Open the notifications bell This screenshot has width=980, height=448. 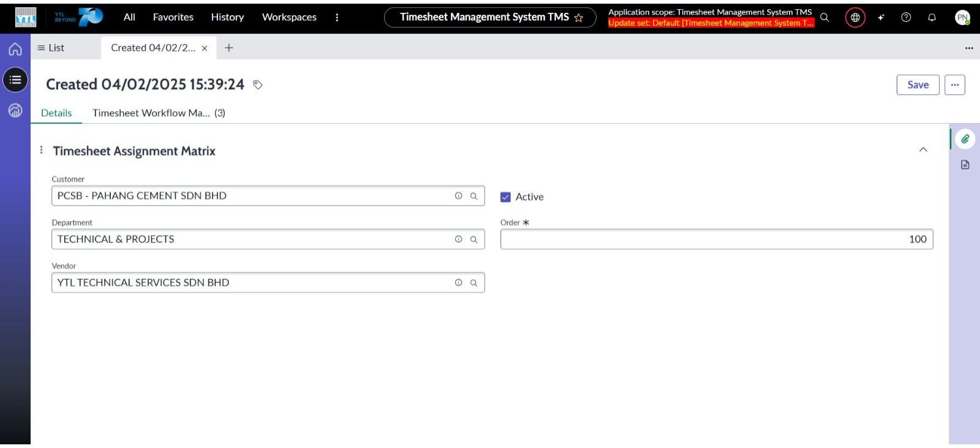(932, 17)
